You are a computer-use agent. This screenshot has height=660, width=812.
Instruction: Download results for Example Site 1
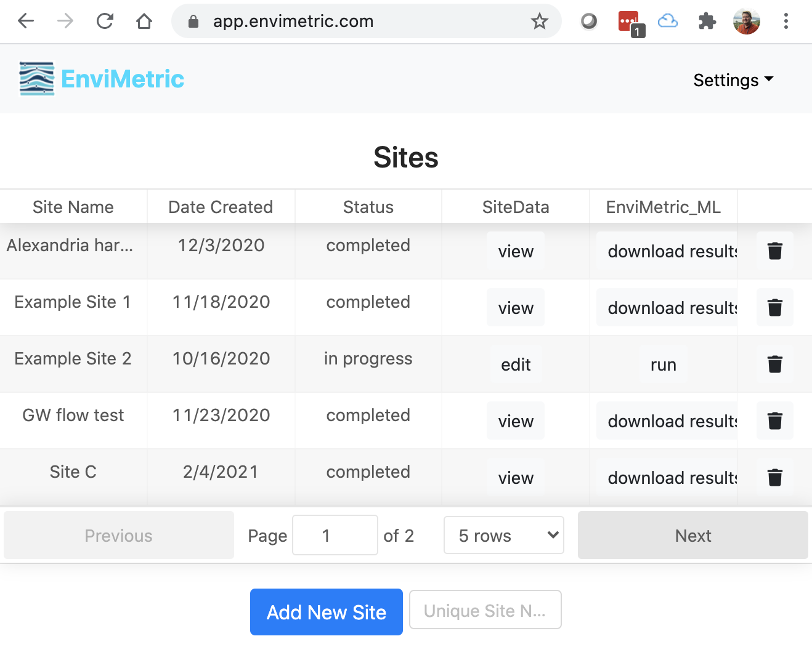667,307
